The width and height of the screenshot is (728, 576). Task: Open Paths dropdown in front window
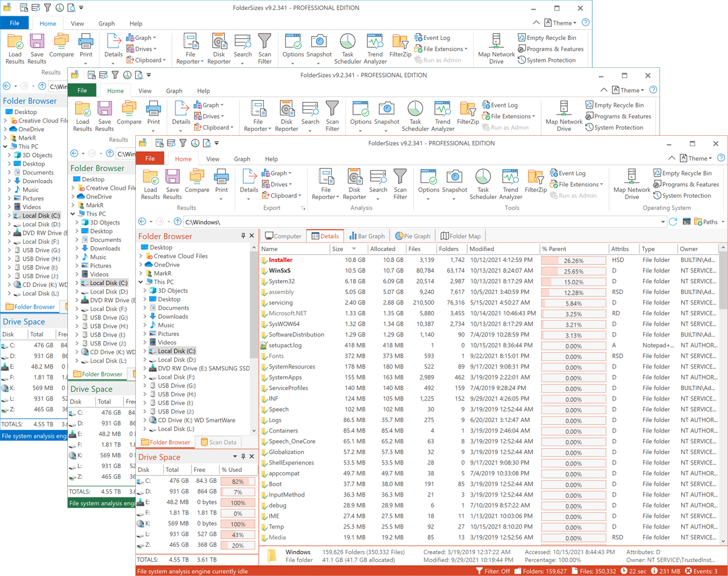710,222
